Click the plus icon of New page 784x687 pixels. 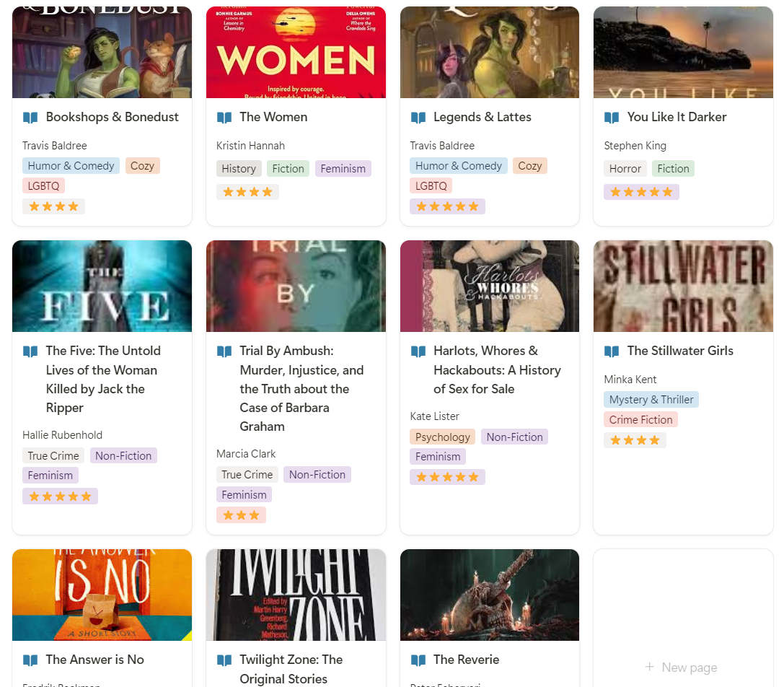pyautogui.click(x=650, y=667)
